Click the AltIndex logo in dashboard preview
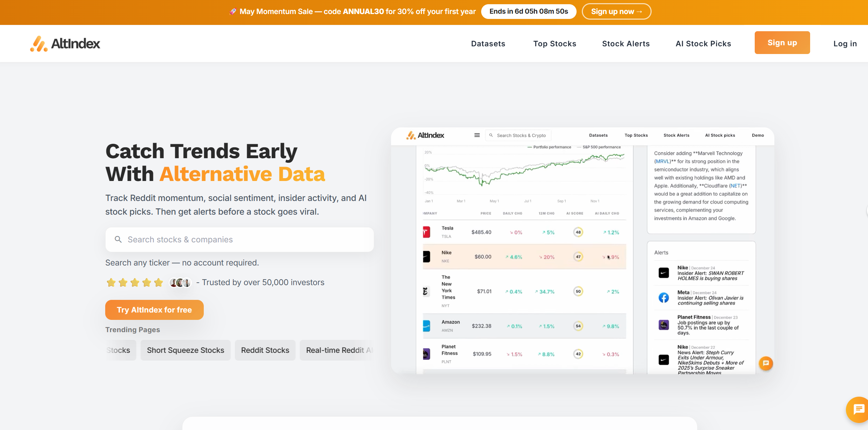 click(425, 135)
